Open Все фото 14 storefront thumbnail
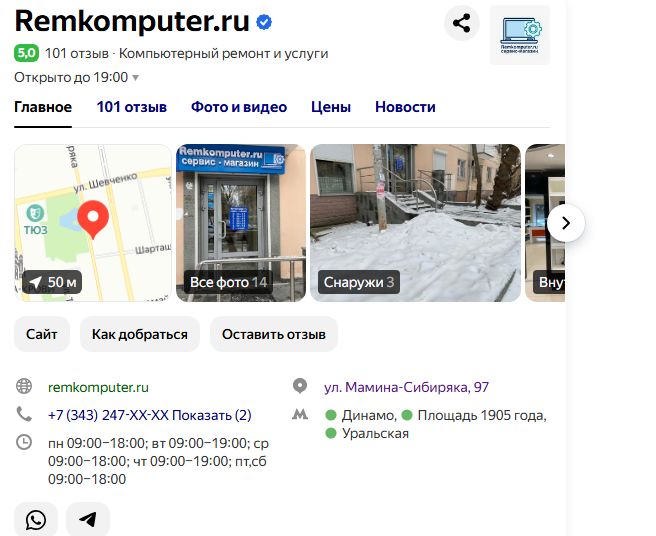The image size is (656, 536). 241,223
